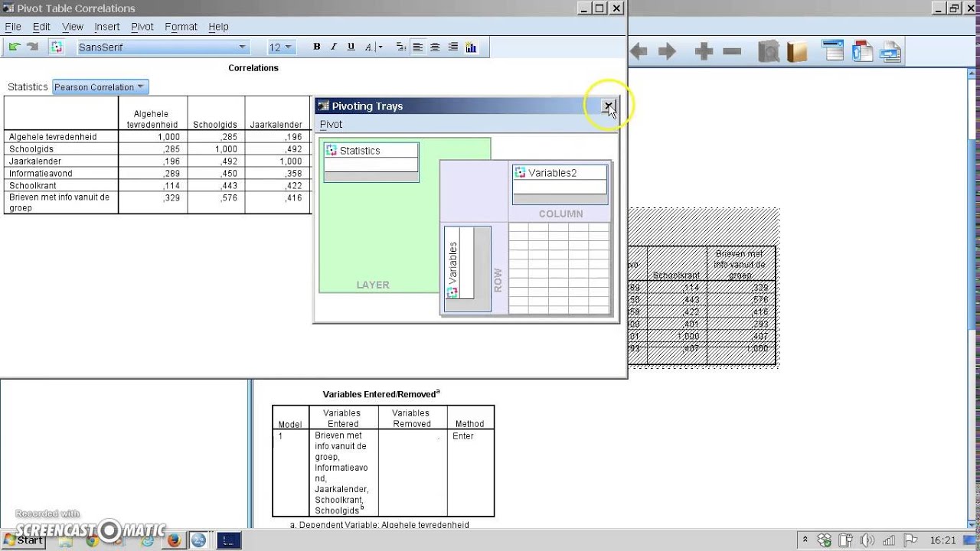Image resolution: width=980 pixels, height=551 pixels.
Task: Open the Pearson Correlation layer dropdown
Action: click(100, 87)
